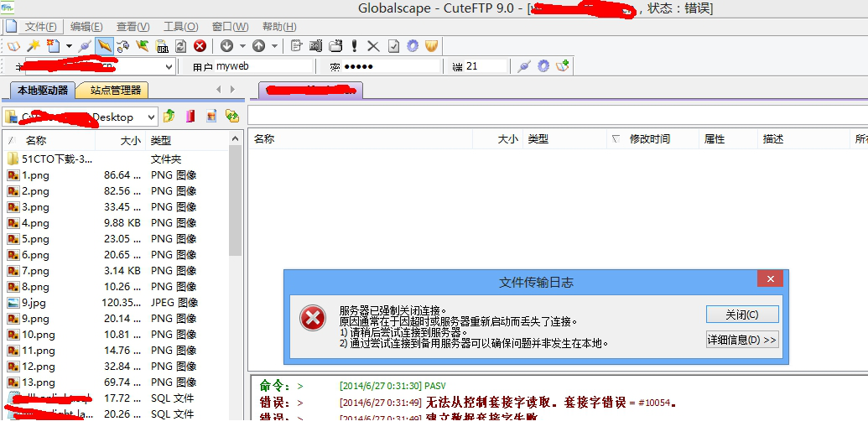Click the remote path address field

click(558, 115)
